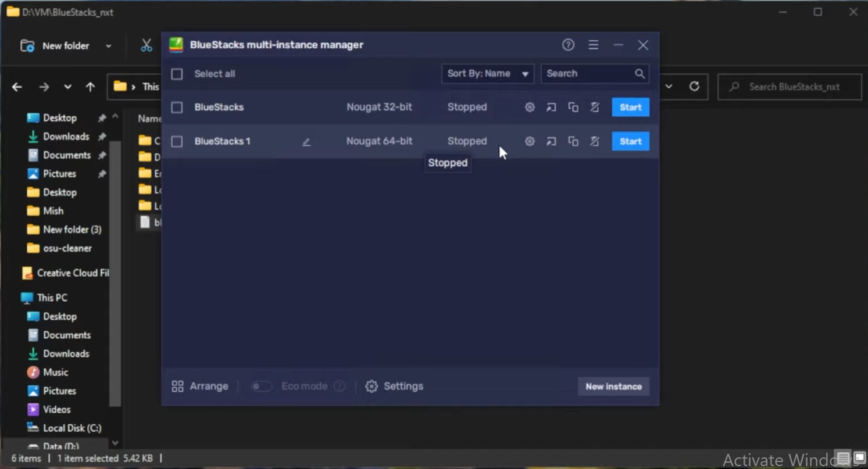Go forward in File Explorer

(44, 87)
